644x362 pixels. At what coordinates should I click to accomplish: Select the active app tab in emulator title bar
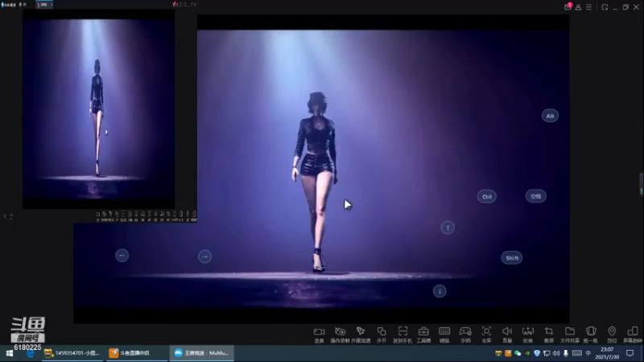pyautogui.click(x=44, y=5)
